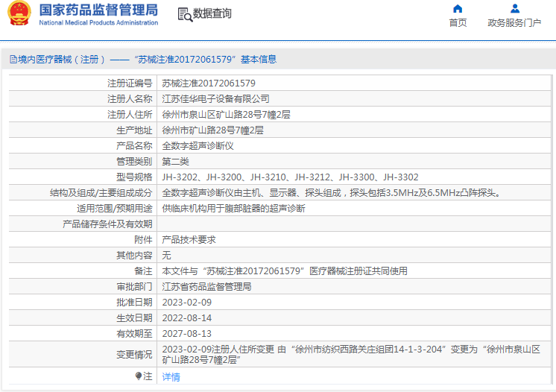
Task: Click National Medical Products Administration subtitle
Action: point(98,22)
